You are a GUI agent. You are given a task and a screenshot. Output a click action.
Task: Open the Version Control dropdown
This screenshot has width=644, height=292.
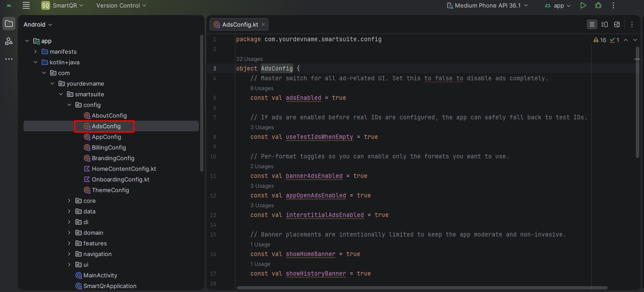[x=121, y=5]
